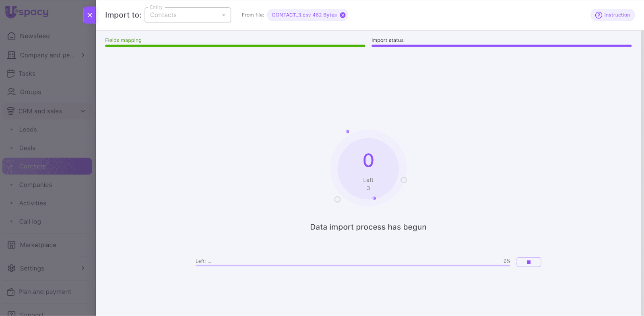
Task: Click the import progress bar
Action: tap(353, 265)
